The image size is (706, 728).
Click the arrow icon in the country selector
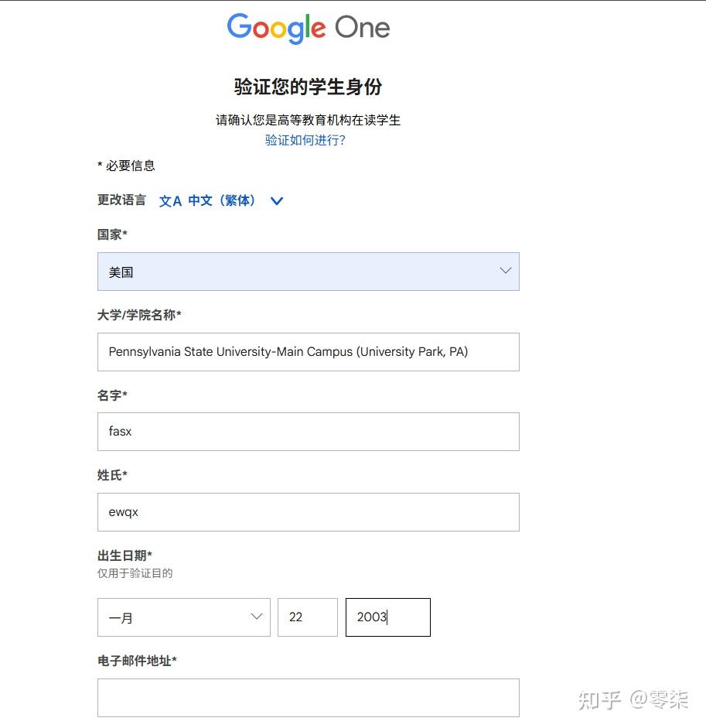click(x=506, y=271)
